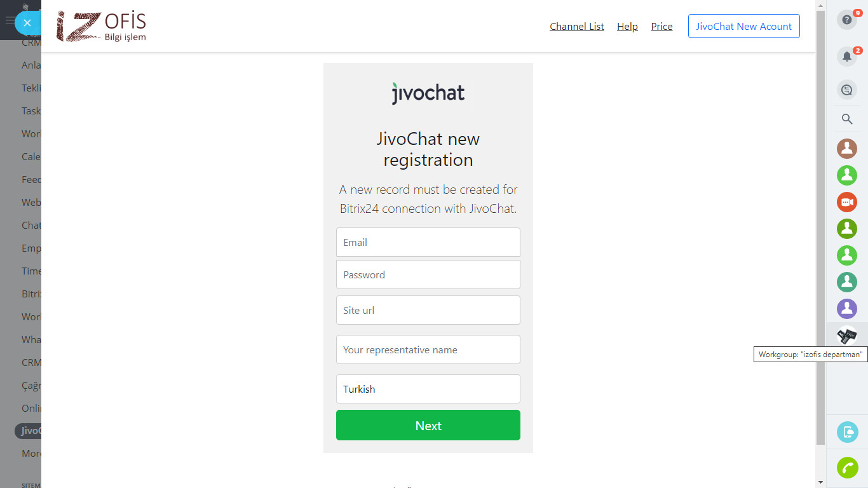The image size is (868, 488).
Task: Click the red video call icon
Action: [846, 202]
